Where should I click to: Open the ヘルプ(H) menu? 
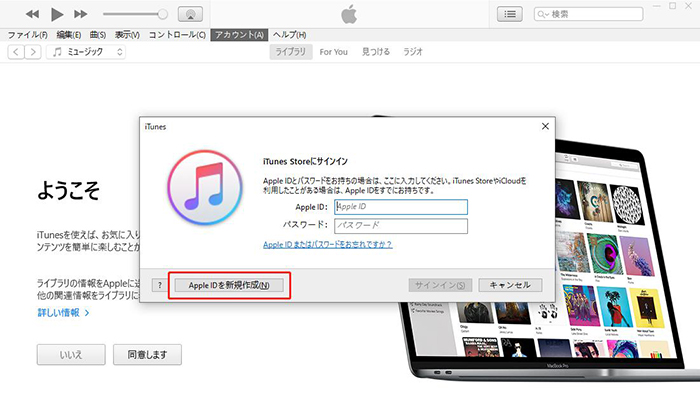pyautogui.click(x=290, y=35)
